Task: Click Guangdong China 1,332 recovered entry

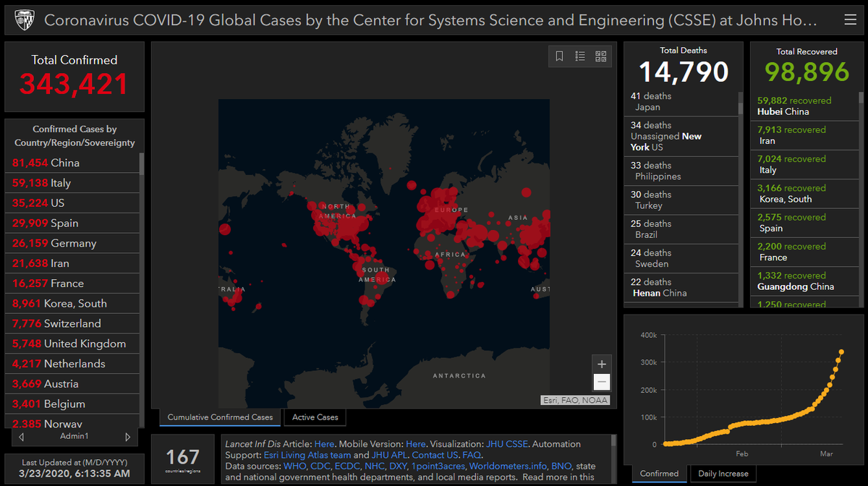Action: [x=804, y=281]
